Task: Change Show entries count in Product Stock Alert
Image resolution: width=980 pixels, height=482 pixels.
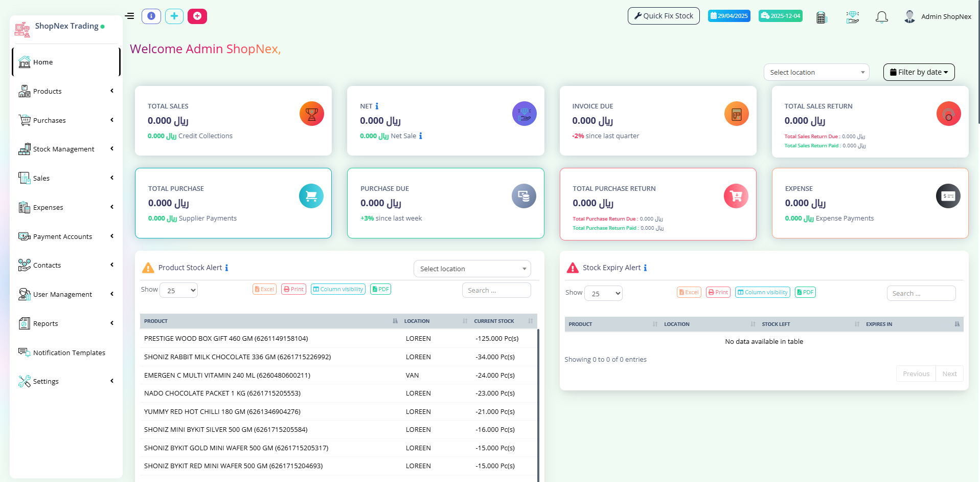Action: (x=178, y=291)
